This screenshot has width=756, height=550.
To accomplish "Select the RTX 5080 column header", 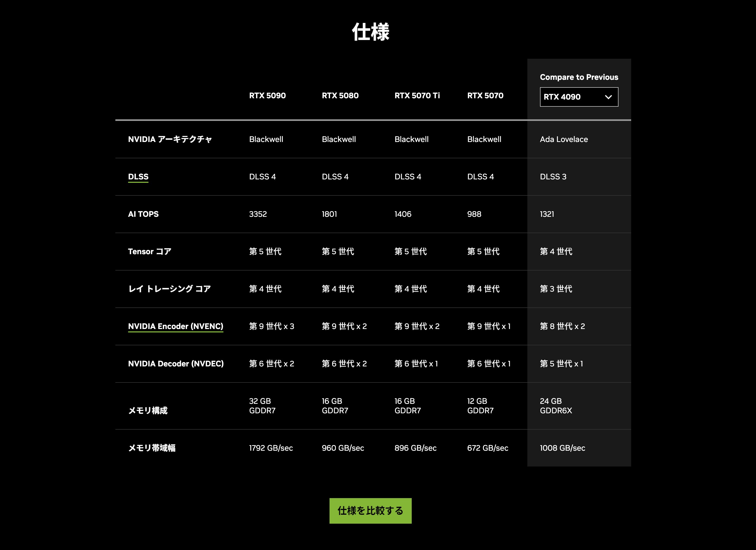I will pyautogui.click(x=340, y=96).
